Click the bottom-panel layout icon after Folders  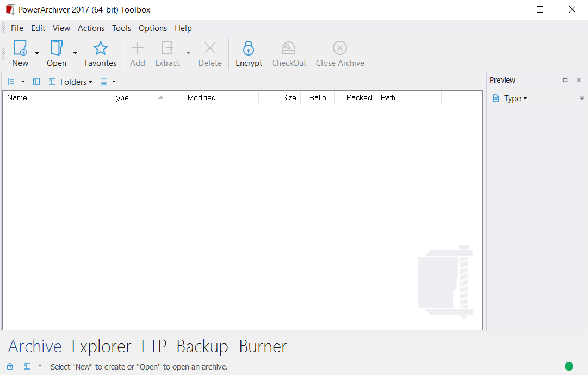104,82
